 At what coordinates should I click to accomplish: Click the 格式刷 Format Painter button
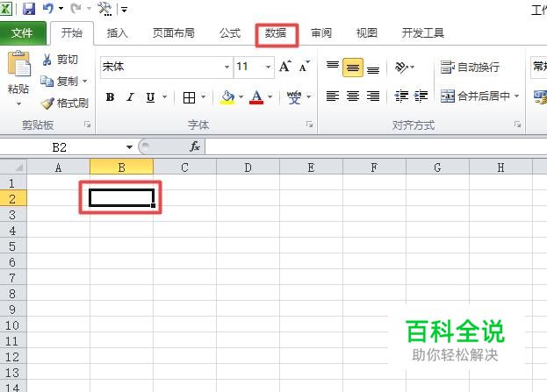click(x=65, y=103)
